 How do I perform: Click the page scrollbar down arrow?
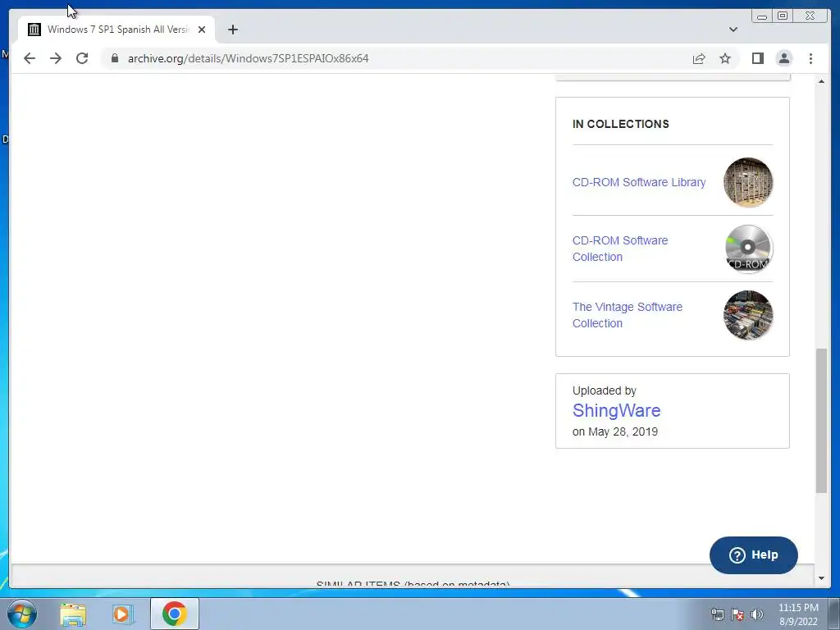pos(821,578)
